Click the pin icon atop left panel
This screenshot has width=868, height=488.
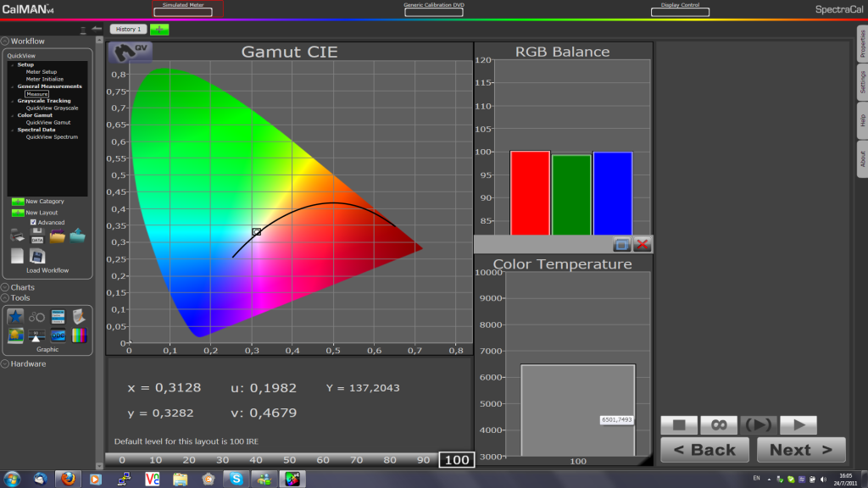pyautogui.click(x=83, y=30)
